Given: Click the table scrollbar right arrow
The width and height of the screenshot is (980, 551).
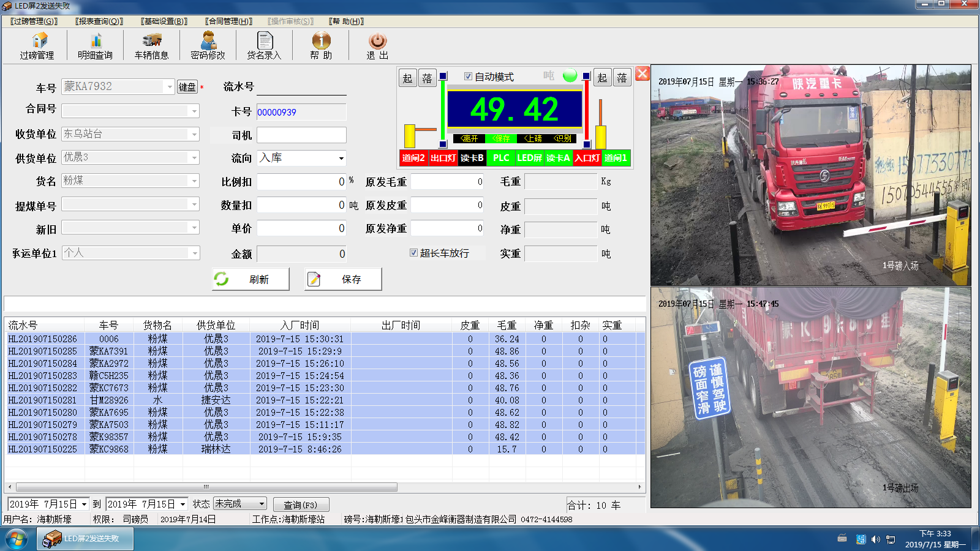Looking at the screenshot, I should [640, 487].
